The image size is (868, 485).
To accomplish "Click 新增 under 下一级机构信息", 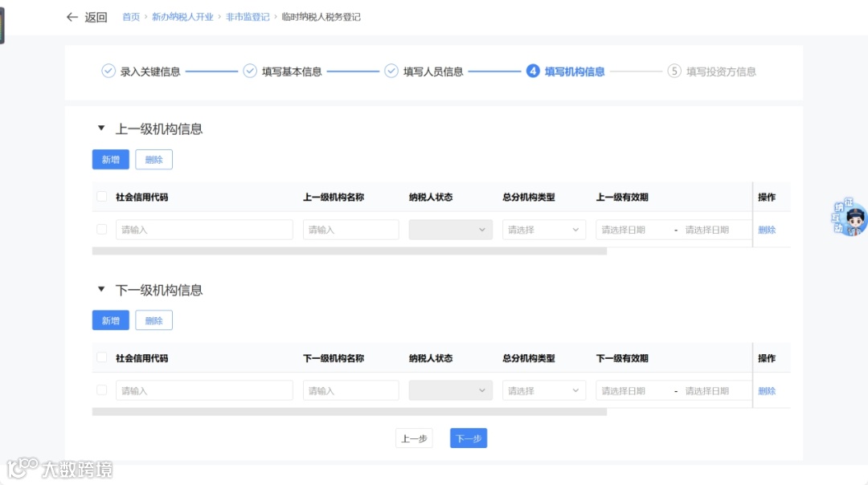I will pyautogui.click(x=111, y=320).
